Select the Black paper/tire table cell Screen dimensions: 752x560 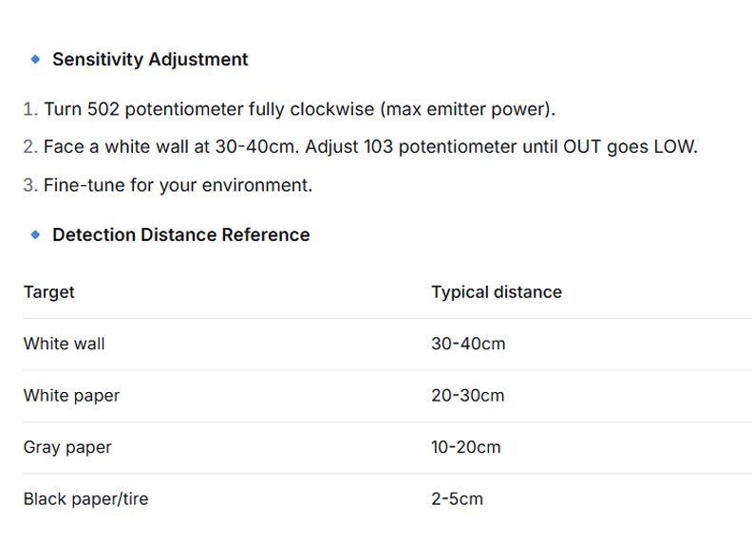click(x=85, y=499)
